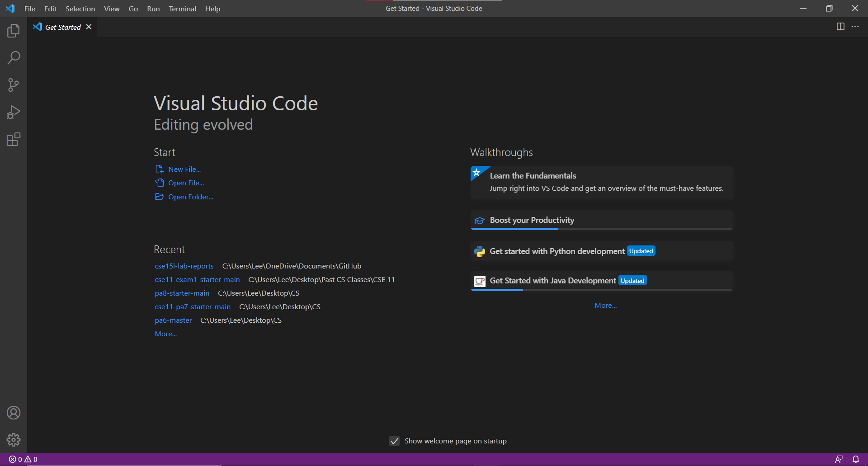The width and height of the screenshot is (868, 466).
Task: Uncheck Show welcome page on startup
Action: (x=395, y=441)
